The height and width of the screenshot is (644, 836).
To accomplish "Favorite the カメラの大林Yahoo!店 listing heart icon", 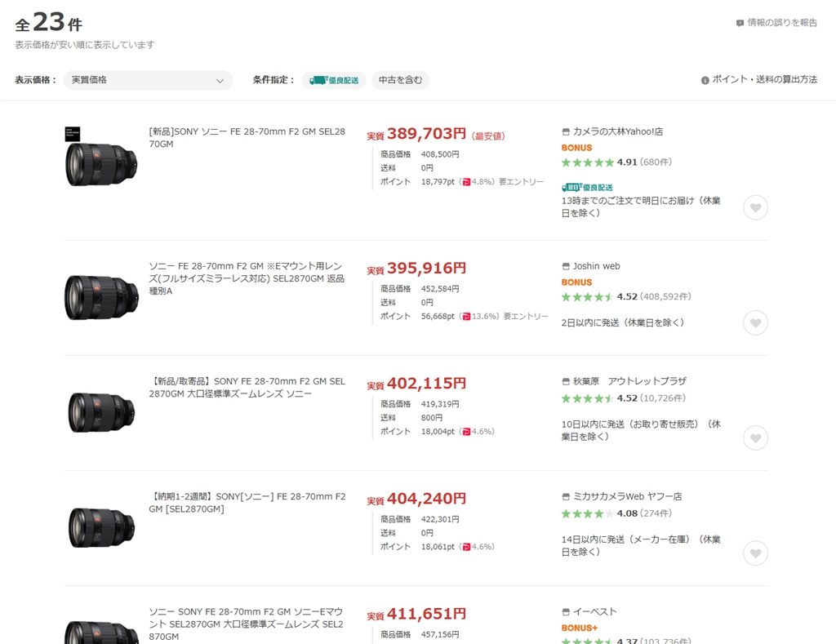I will tap(755, 208).
